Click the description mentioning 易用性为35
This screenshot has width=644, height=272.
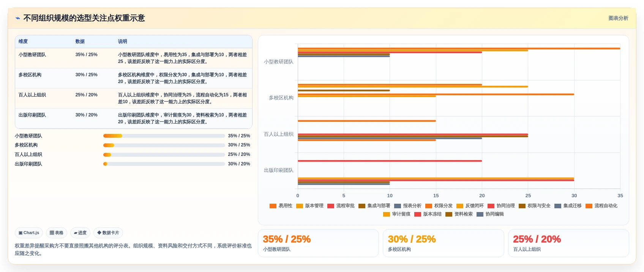click(182, 58)
